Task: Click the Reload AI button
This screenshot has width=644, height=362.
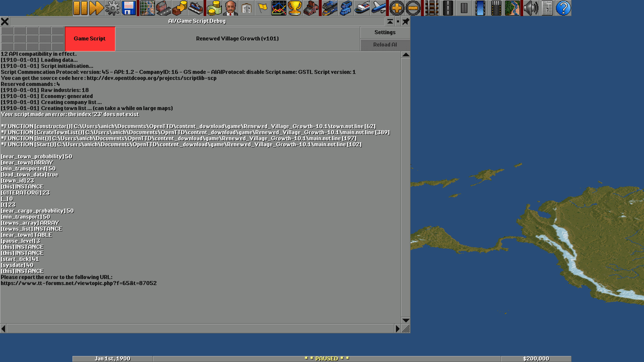Action: point(385,45)
